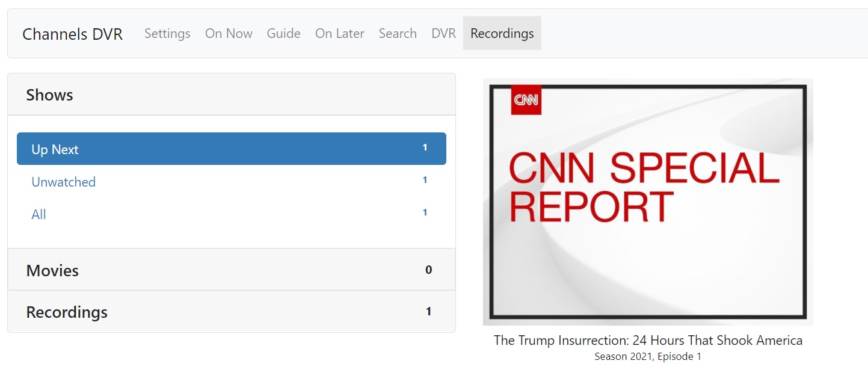Click the Unwatched count badge
868x390 pixels.
click(x=425, y=180)
